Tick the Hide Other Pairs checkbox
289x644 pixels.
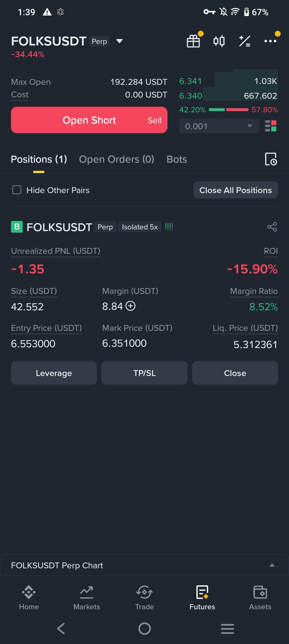(17, 190)
